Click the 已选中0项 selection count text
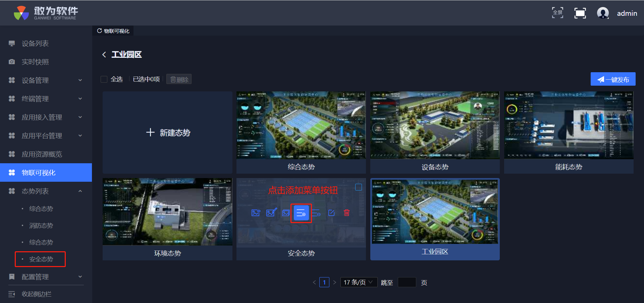The image size is (644, 303). coord(146,79)
